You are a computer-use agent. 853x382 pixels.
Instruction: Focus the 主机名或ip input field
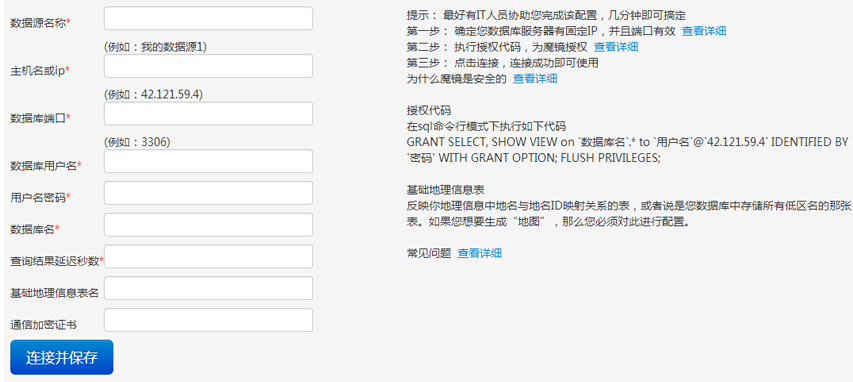point(208,66)
